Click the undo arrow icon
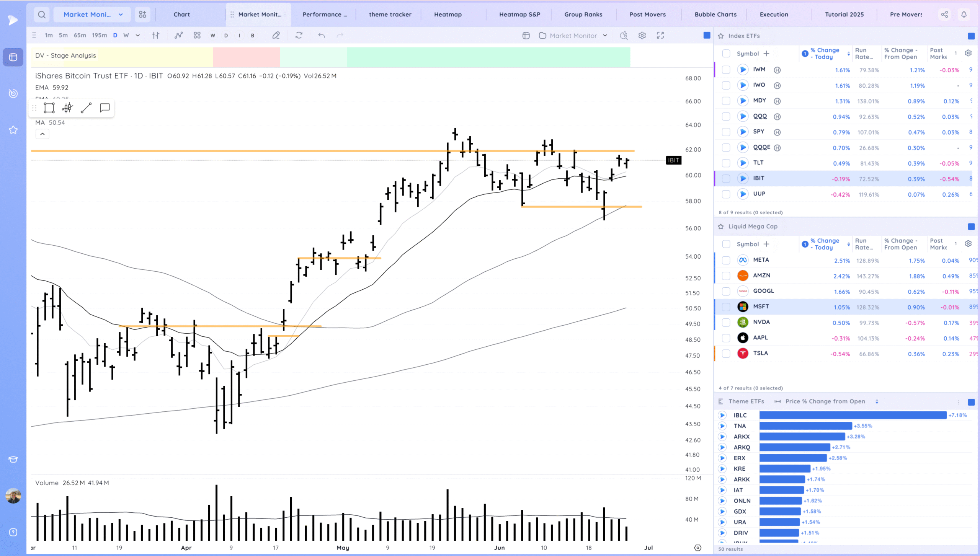 tap(321, 36)
